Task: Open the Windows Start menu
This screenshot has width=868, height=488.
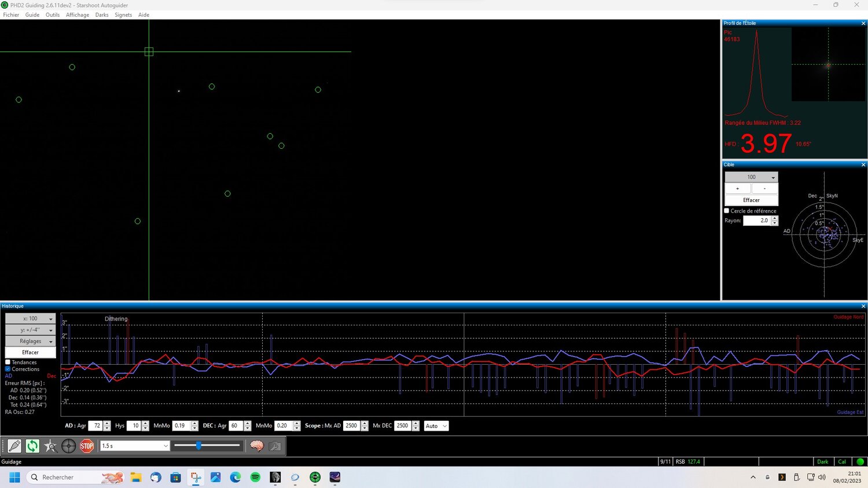Action: pyautogui.click(x=15, y=477)
